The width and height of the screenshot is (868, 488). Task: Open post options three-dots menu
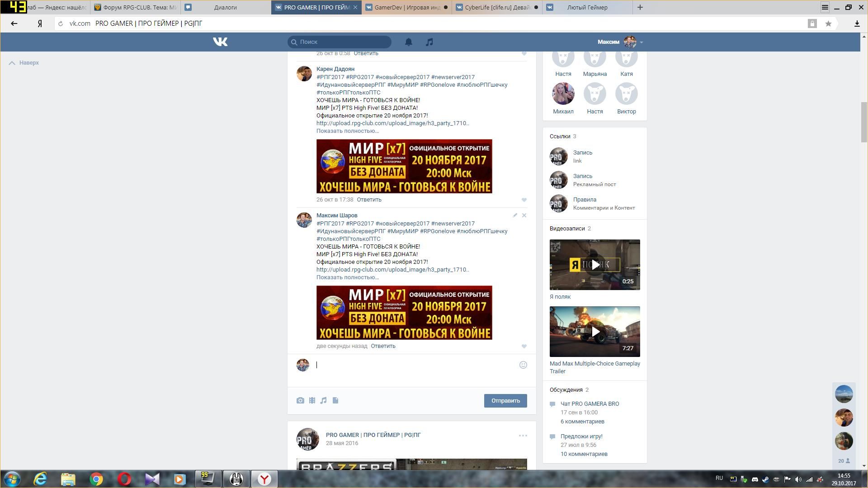point(523,436)
